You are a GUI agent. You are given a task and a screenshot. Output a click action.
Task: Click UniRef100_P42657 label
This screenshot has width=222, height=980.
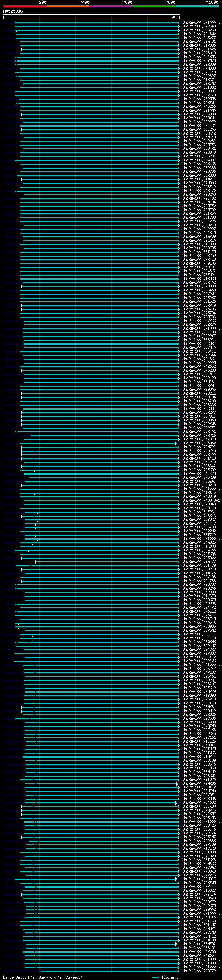(x=199, y=814)
